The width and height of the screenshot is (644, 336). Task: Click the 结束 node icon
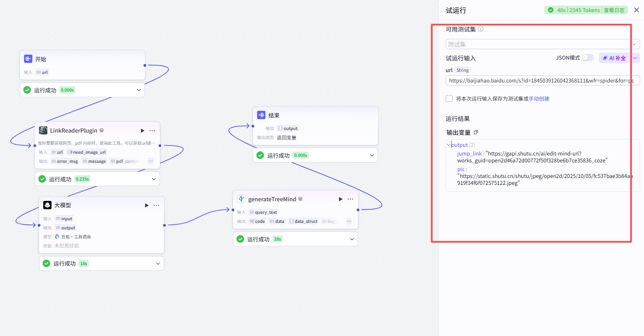[261, 115]
